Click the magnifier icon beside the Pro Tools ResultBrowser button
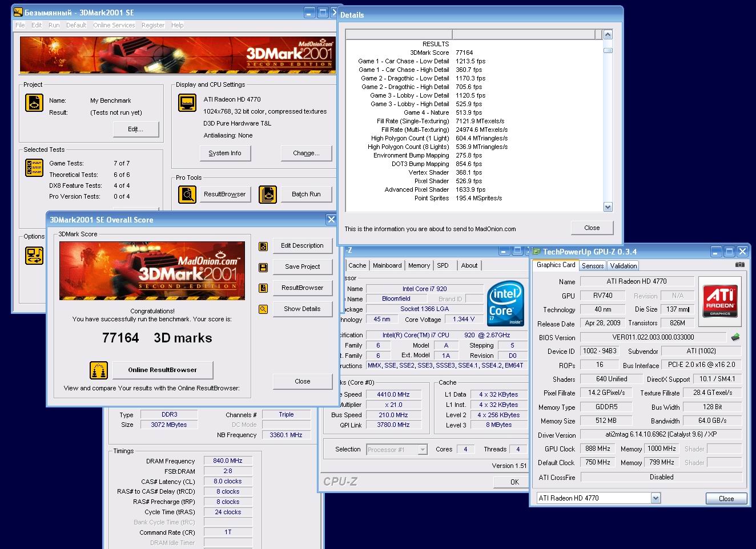 187,195
